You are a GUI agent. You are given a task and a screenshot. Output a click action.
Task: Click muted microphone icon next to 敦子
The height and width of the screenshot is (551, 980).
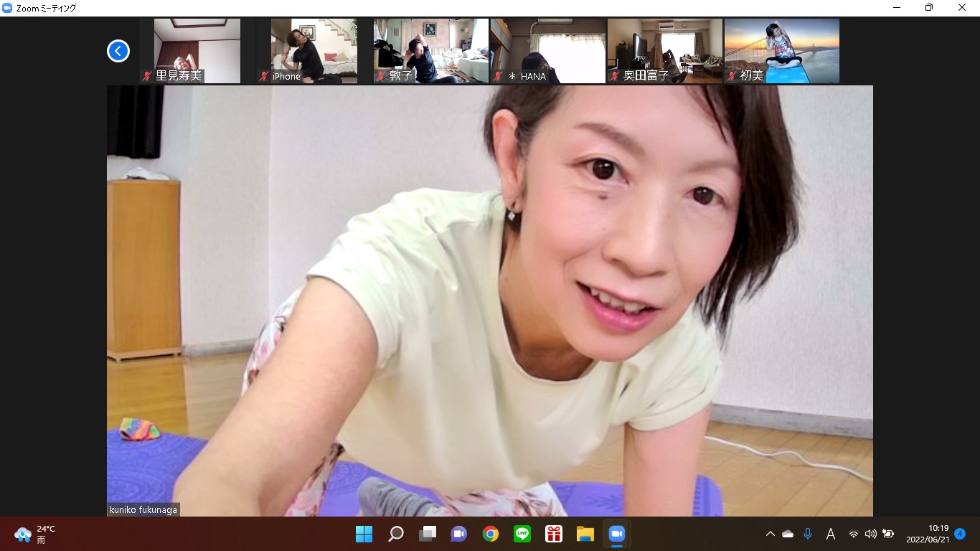381,76
